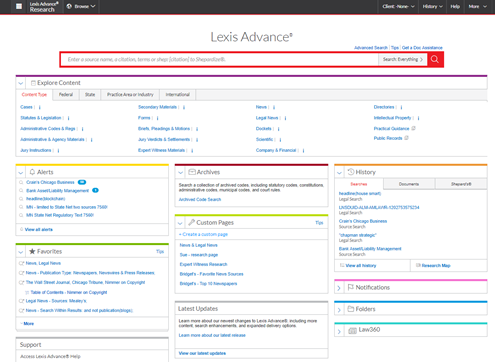Click More under Favorites list
Image resolution: width=495 pixels, height=362 pixels.
coord(28,324)
